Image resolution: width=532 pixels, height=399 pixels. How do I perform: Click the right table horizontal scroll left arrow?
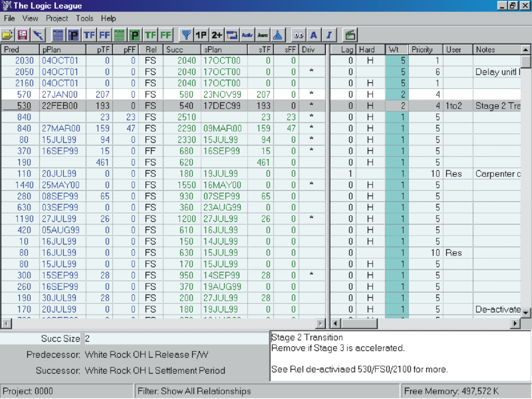[x=335, y=324]
